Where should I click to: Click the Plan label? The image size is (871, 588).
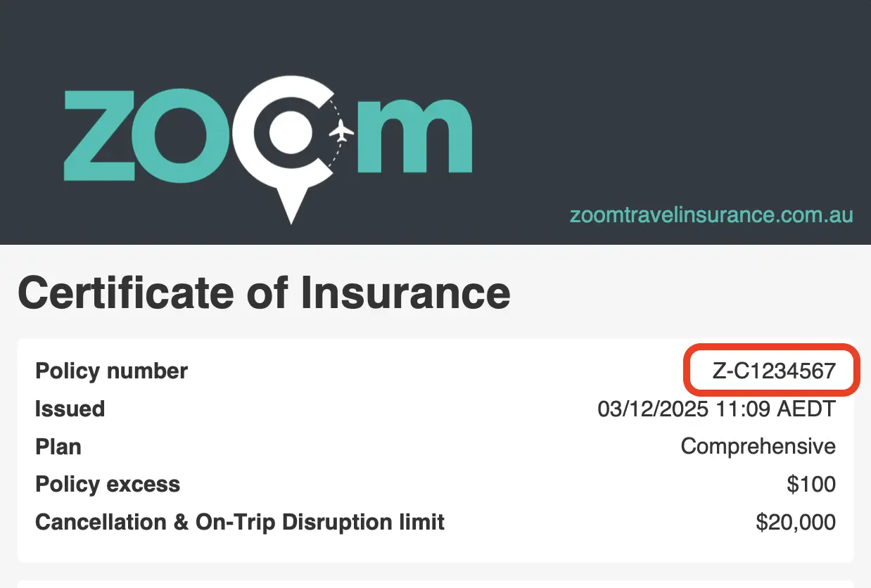[58, 447]
